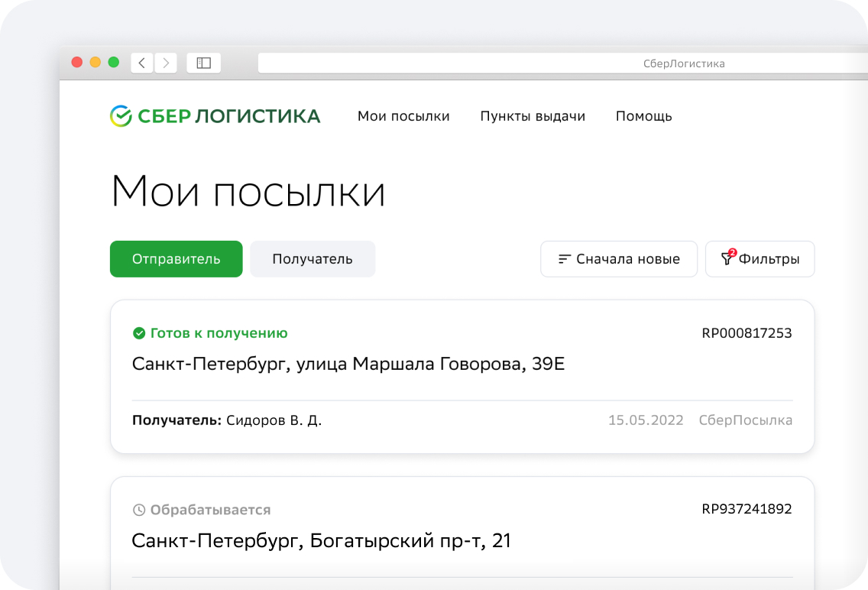Switch to the Получатель toggle
Image resolution: width=868 pixels, height=590 pixels.
click(313, 259)
